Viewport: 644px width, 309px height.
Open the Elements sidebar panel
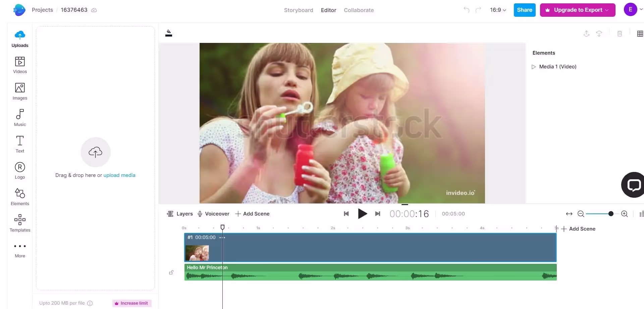tap(20, 197)
